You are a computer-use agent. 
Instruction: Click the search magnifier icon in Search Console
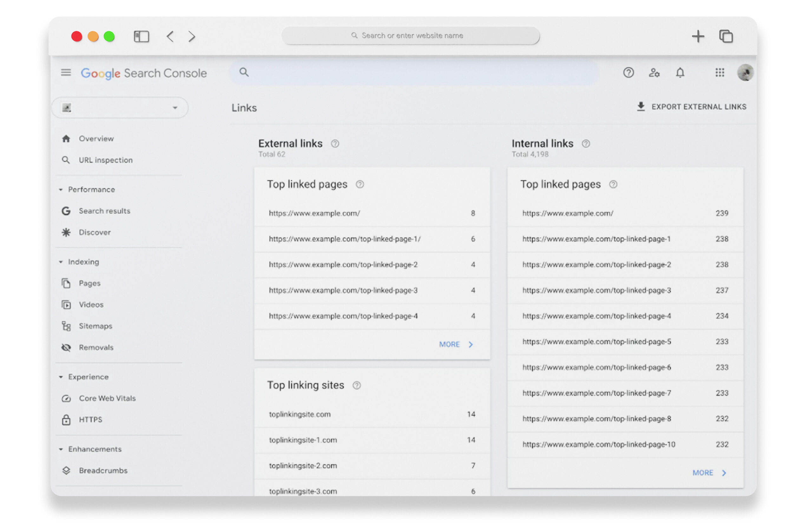pyautogui.click(x=244, y=72)
